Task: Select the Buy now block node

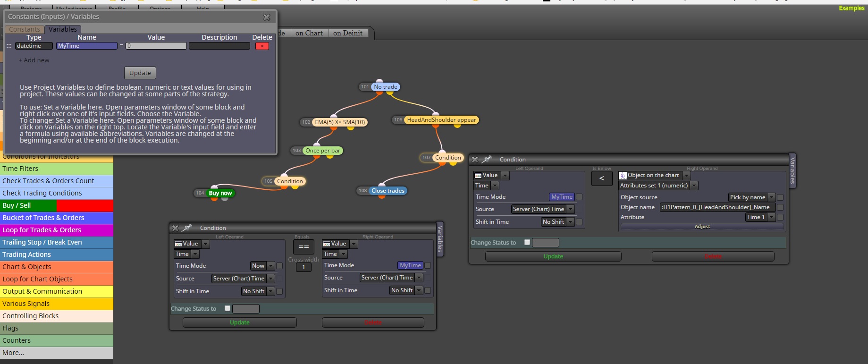Action: point(220,193)
